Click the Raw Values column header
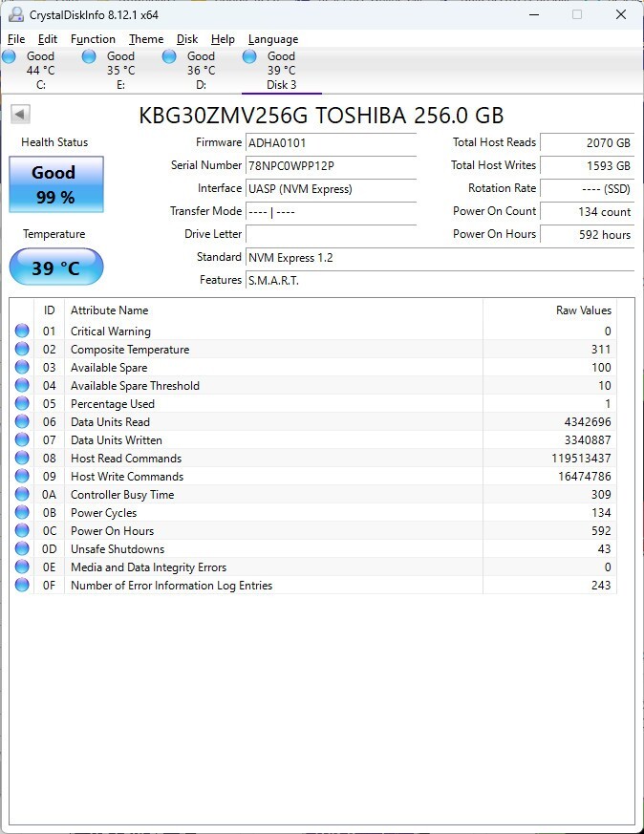Image resolution: width=644 pixels, height=834 pixels. [x=549, y=310]
